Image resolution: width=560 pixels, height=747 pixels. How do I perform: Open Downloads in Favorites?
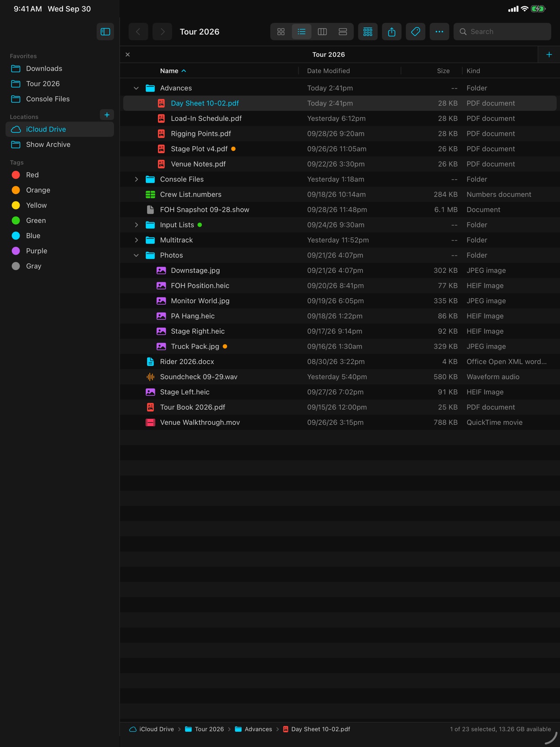pos(59,69)
